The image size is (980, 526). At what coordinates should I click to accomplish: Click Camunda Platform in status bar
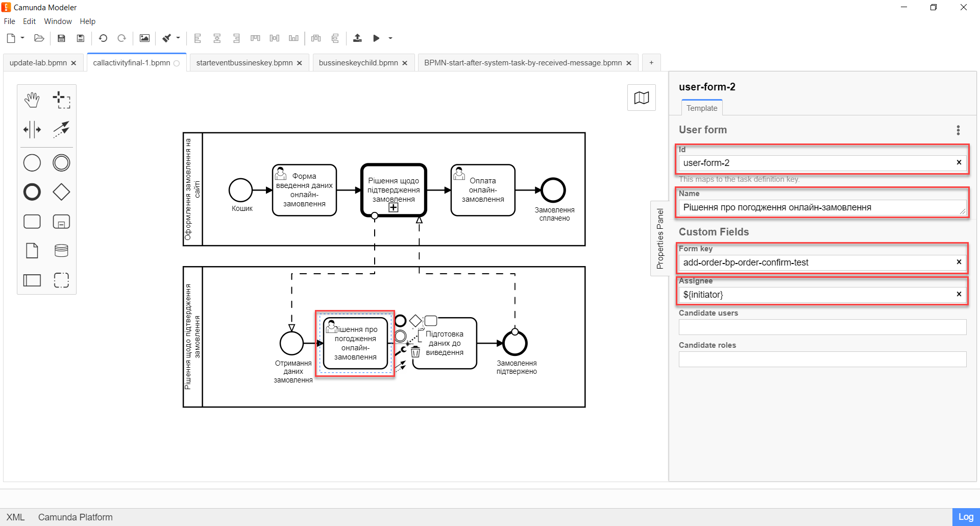[76, 517]
